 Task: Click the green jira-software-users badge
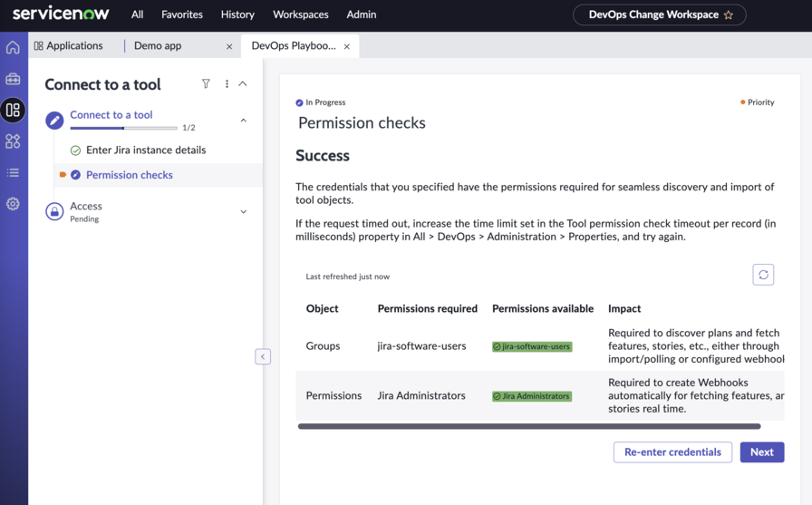532,346
